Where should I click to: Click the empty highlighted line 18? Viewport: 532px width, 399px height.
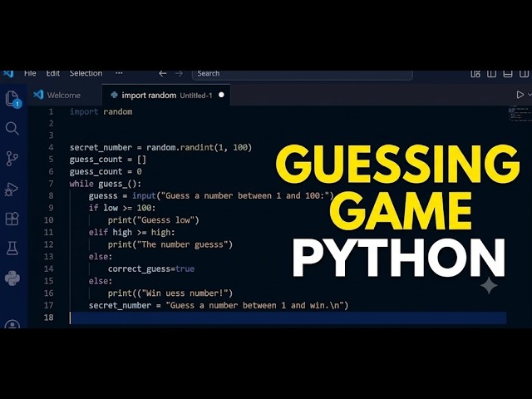(x=288, y=318)
